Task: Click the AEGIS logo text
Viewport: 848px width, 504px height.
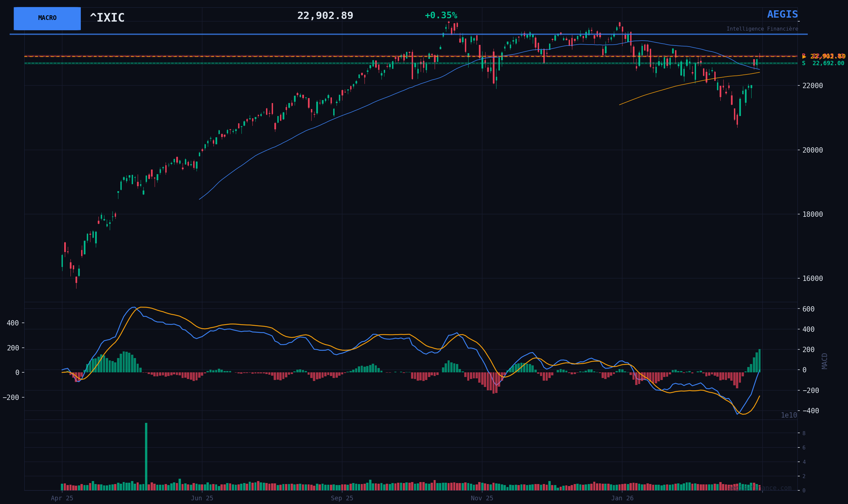Action: (x=782, y=15)
